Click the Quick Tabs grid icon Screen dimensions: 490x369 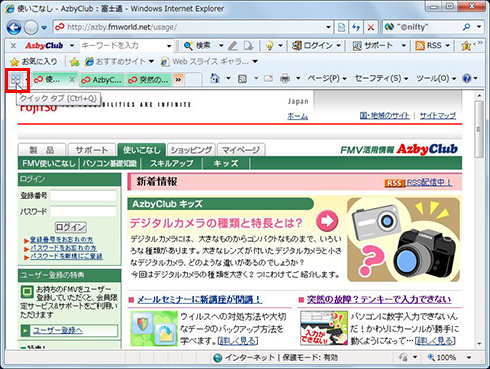click(16, 79)
